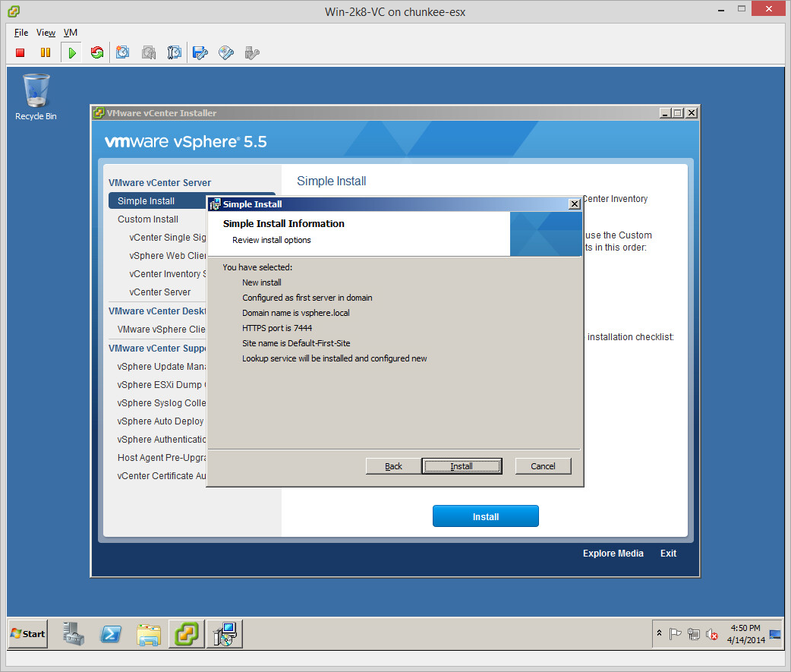Open Server Manager from the taskbar

coord(74,634)
